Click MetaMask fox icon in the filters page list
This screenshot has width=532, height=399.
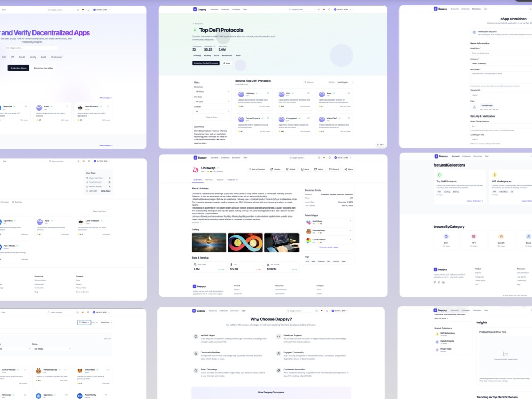(x=80, y=370)
